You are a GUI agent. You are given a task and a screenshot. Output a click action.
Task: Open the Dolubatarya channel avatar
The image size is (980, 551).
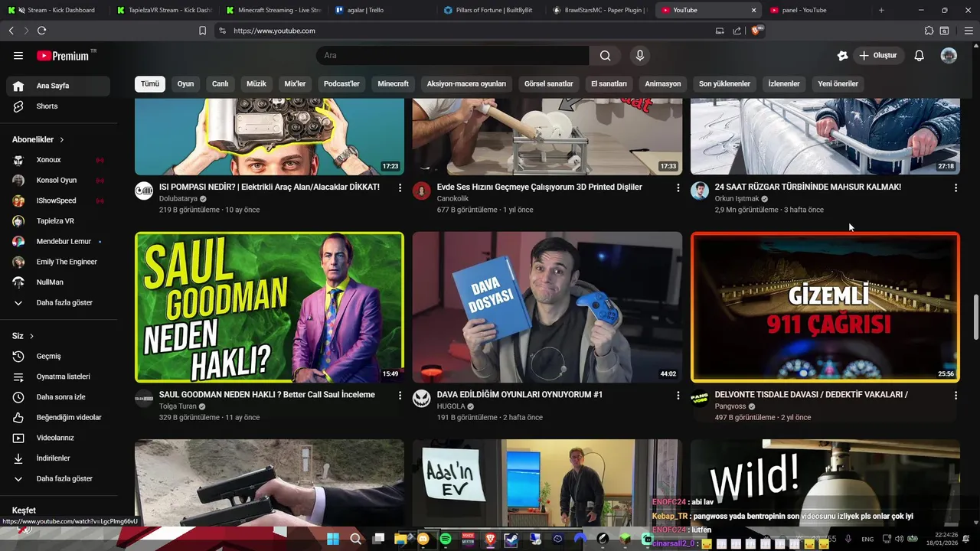pyautogui.click(x=144, y=191)
